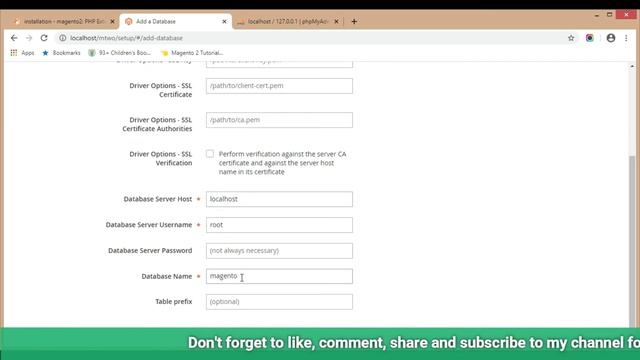Bookmark this page with the star icon

[571, 38]
